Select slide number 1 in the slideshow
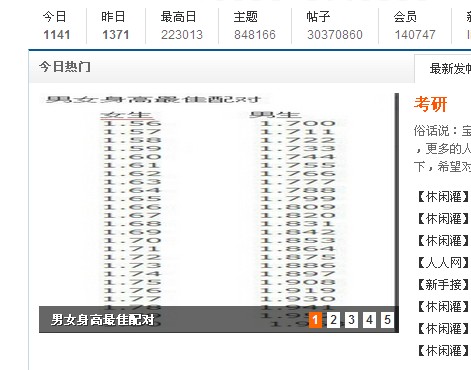Screen dimensions: 471x370 click(315, 320)
